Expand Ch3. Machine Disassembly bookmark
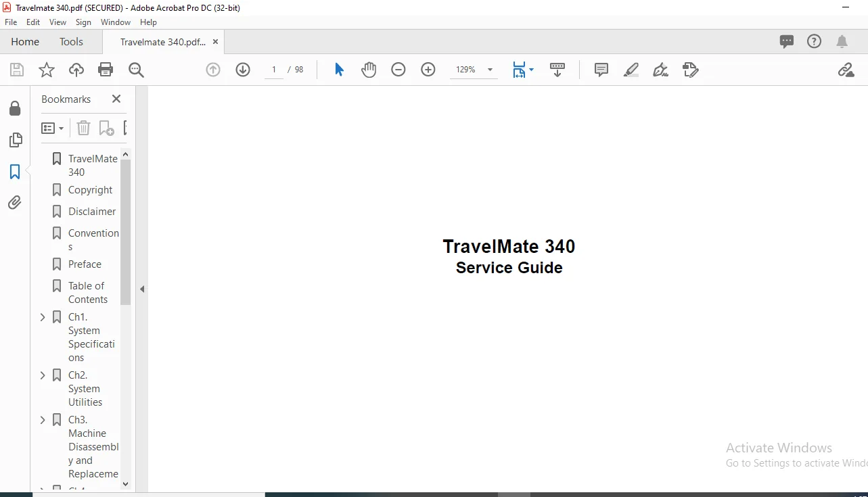 [x=43, y=420]
